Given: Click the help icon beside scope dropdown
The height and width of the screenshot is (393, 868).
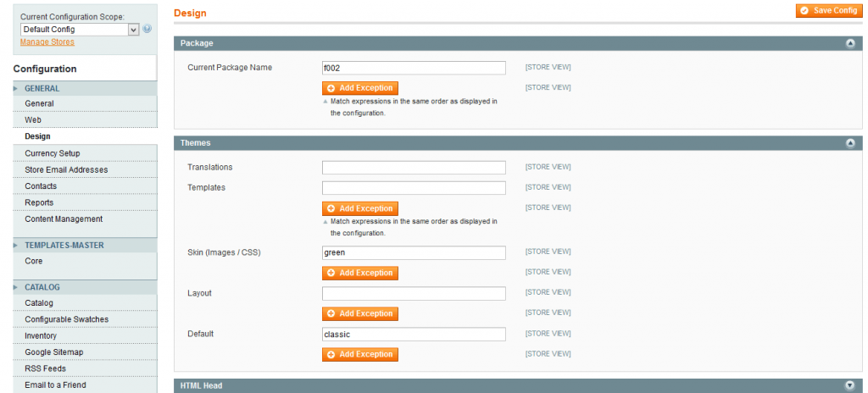Looking at the screenshot, I should click(147, 29).
